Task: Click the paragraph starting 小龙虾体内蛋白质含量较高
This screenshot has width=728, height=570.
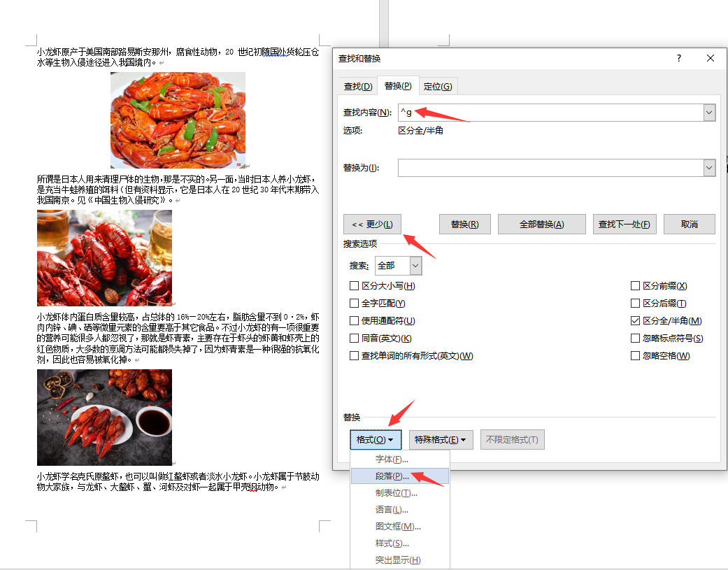Action: (x=178, y=339)
